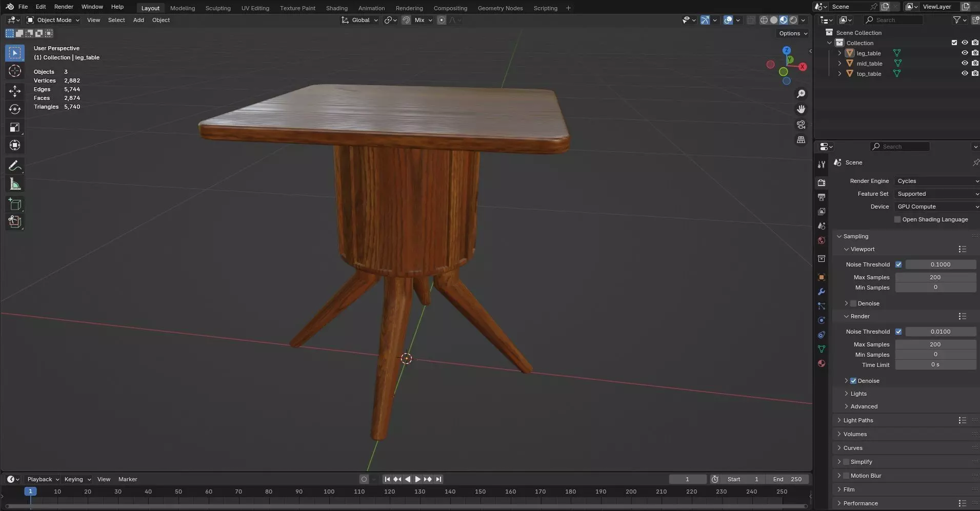
Task: Activate the Transform tool
Action: [15, 145]
